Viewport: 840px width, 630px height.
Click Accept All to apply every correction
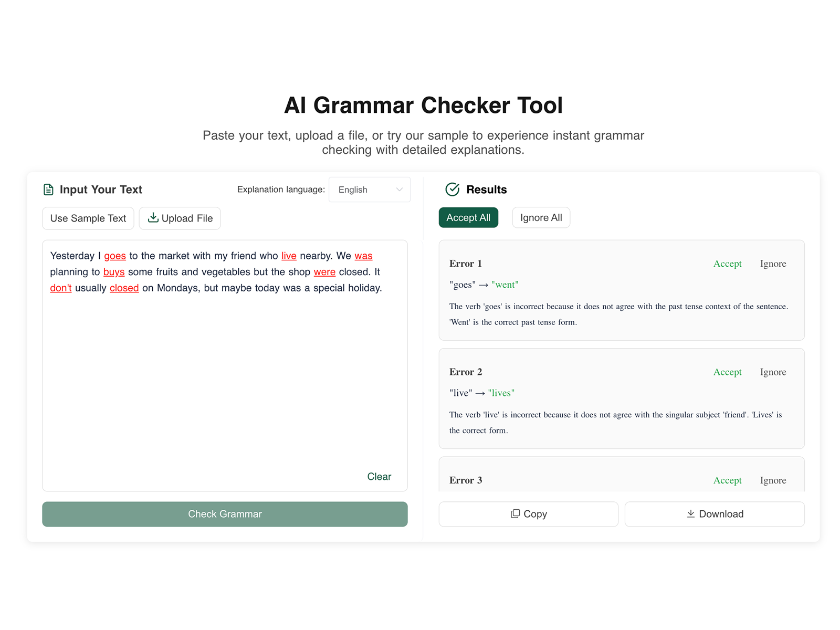point(468,217)
